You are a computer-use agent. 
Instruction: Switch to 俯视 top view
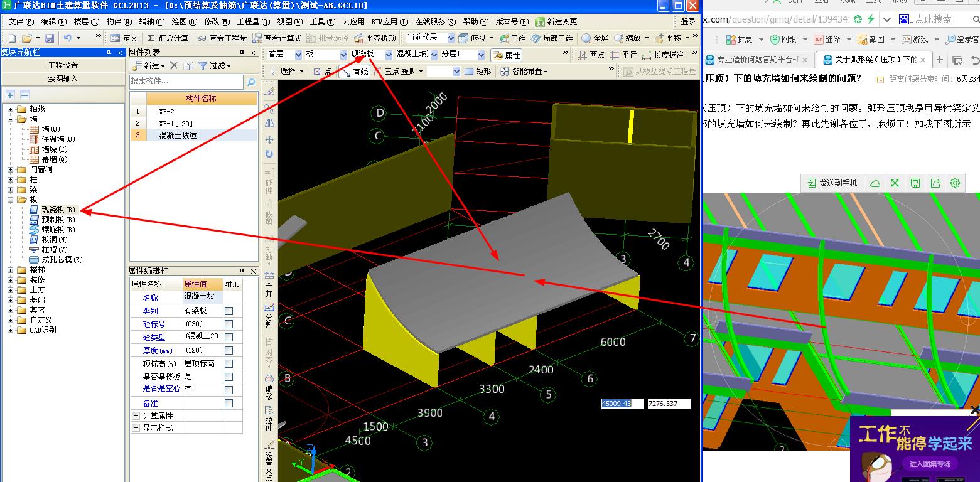pyautogui.click(x=472, y=38)
